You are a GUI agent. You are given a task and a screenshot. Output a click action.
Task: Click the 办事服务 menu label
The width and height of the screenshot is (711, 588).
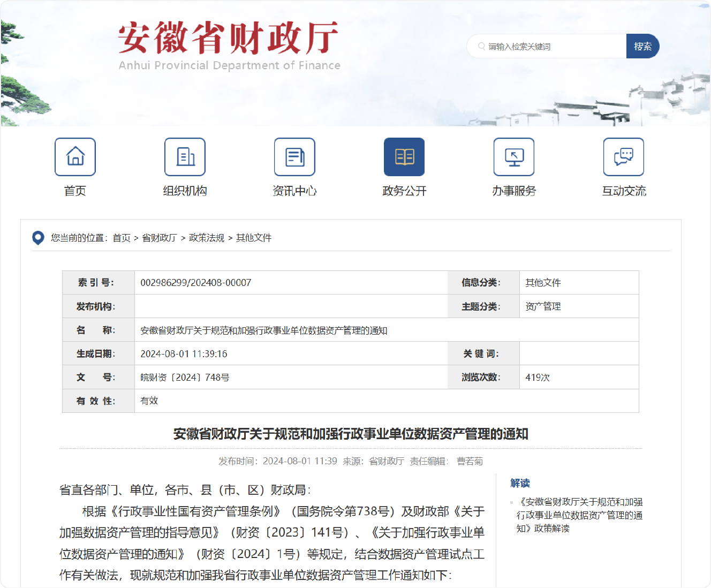click(514, 191)
